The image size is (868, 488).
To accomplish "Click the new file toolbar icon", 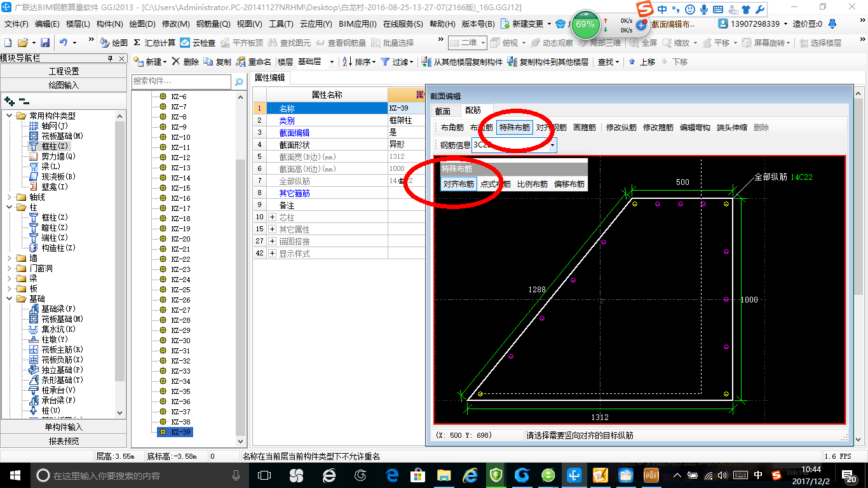I will tap(8, 43).
